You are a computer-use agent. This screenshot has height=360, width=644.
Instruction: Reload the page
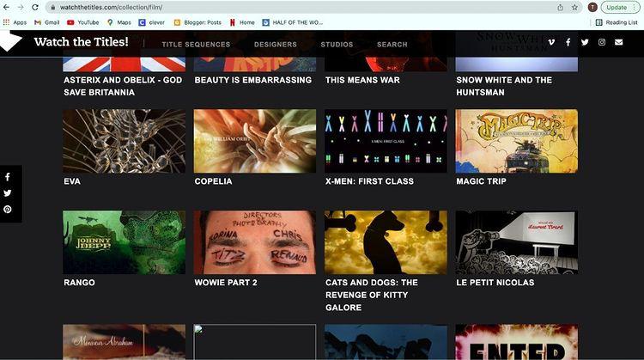pyautogui.click(x=35, y=8)
